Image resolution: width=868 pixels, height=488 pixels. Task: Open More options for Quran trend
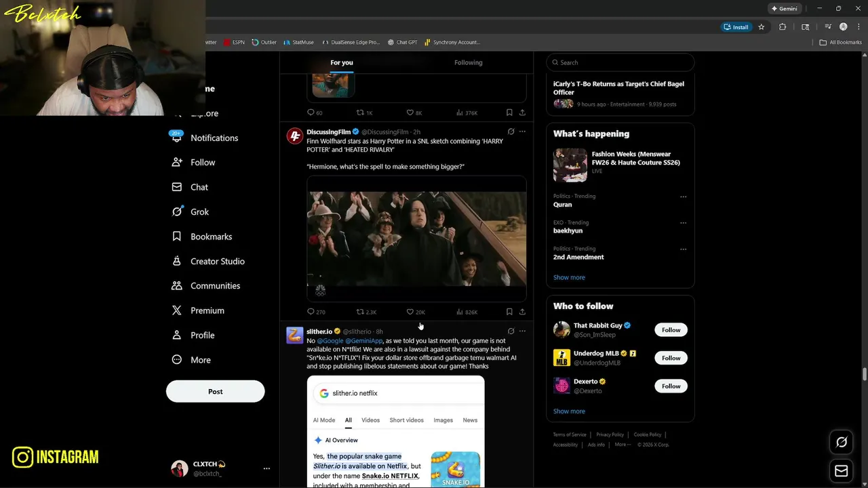[683, 197]
